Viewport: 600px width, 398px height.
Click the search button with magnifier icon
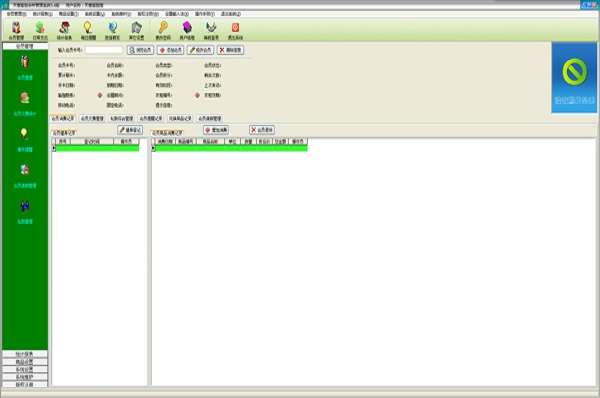pos(140,50)
